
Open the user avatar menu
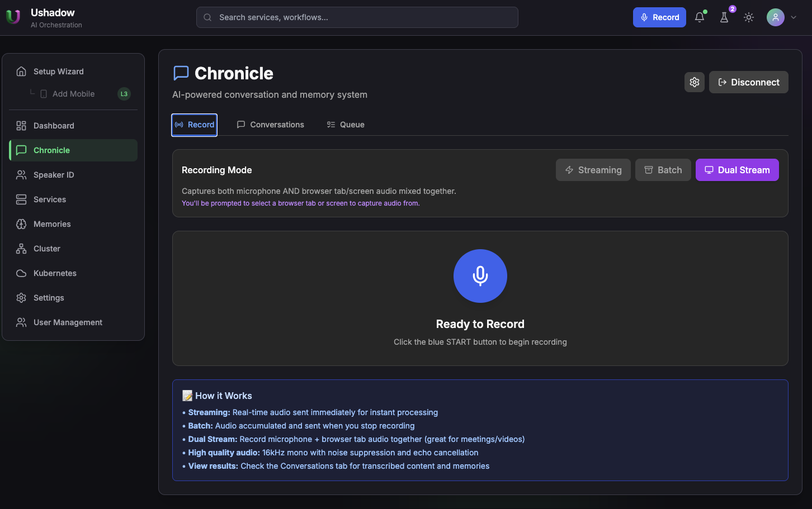[775, 17]
